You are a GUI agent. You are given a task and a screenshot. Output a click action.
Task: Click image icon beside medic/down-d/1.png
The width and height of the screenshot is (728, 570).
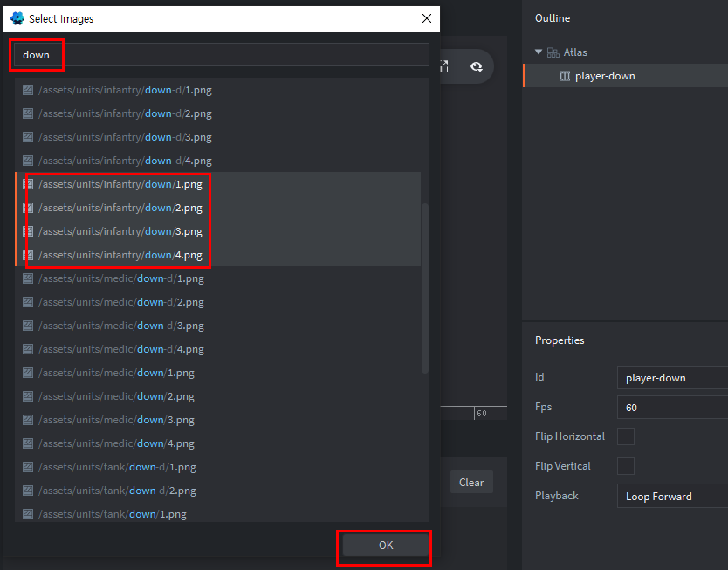click(x=28, y=278)
